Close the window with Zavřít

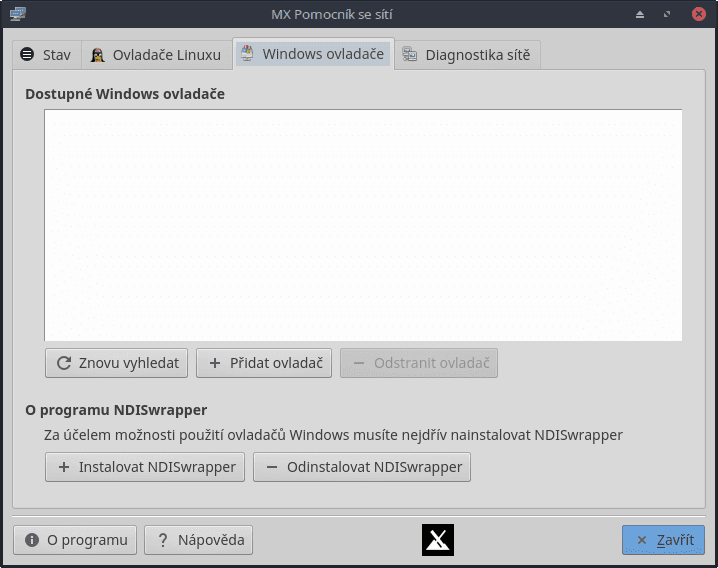[663, 540]
